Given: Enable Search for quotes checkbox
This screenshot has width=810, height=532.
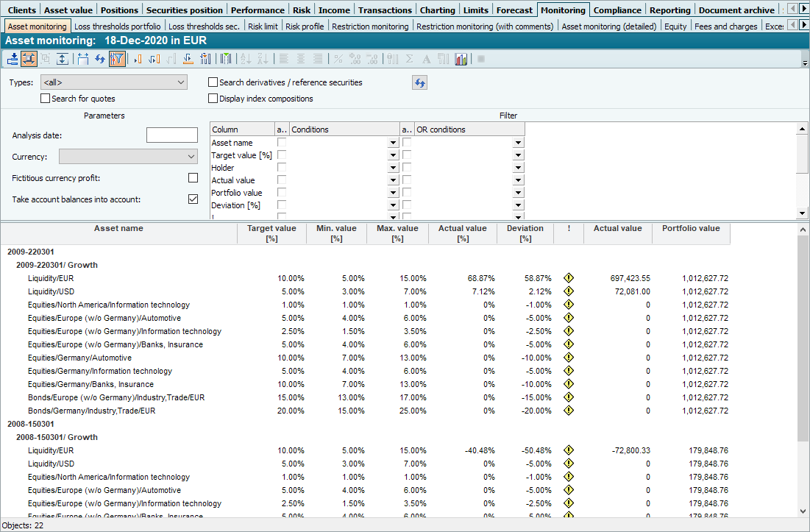Looking at the screenshot, I should 46,99.
